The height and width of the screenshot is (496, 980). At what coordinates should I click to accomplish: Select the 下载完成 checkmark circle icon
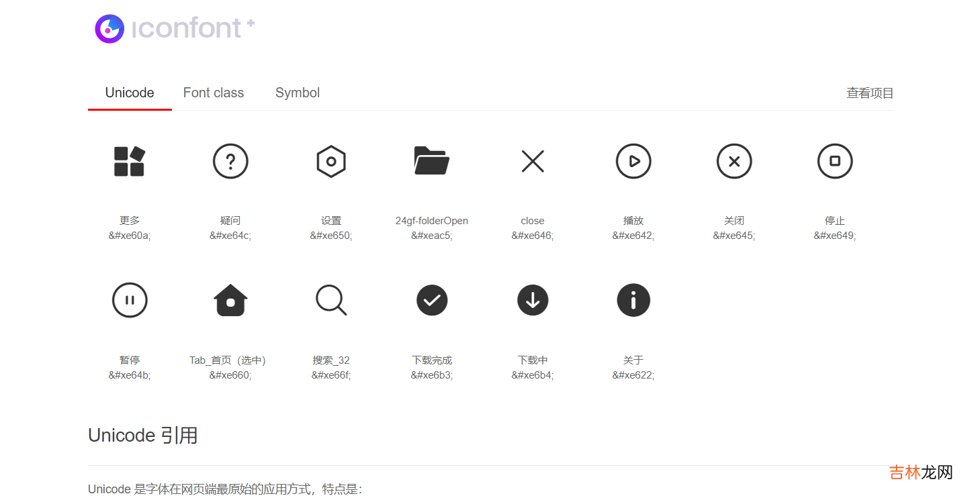[x=432, y=300]
